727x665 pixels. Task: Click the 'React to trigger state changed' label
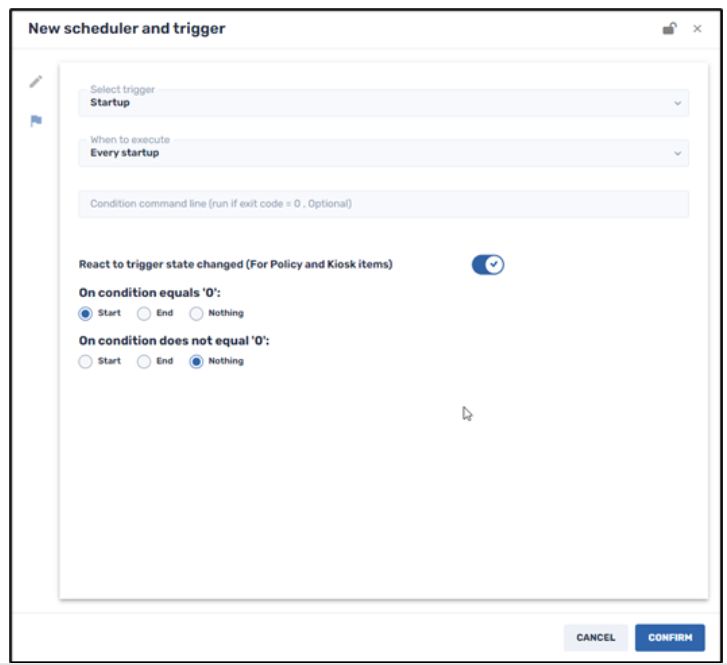click(x=235, y=265)
